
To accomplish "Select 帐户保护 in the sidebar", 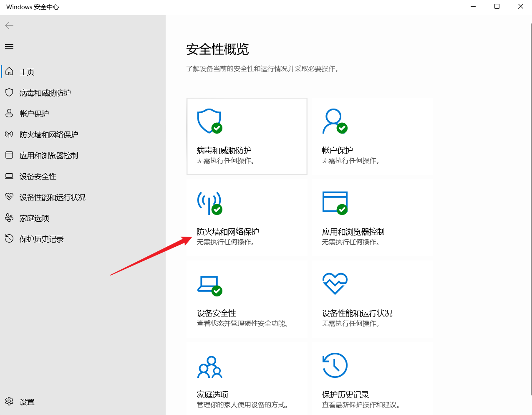I will [x=34, y=114].
